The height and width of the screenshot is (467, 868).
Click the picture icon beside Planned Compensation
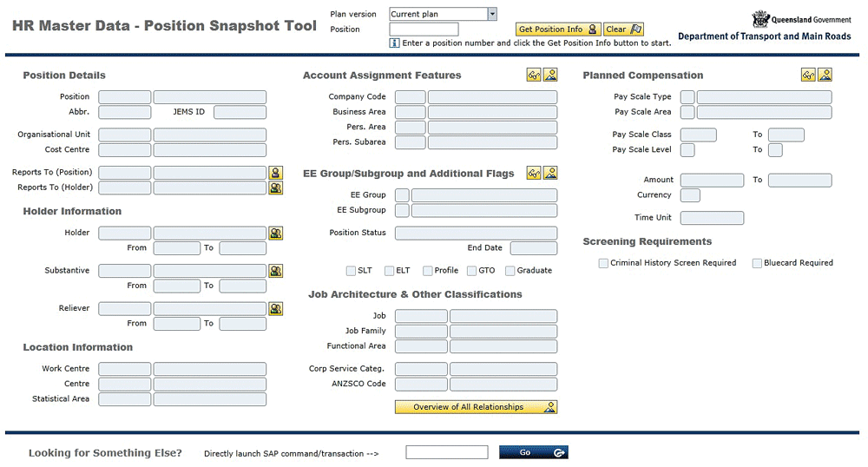click(x=825, y=76)
